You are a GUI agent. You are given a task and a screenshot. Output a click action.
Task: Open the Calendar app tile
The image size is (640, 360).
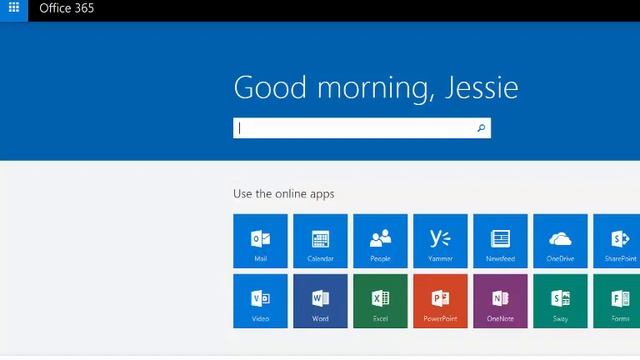click(x=320, y=241)
